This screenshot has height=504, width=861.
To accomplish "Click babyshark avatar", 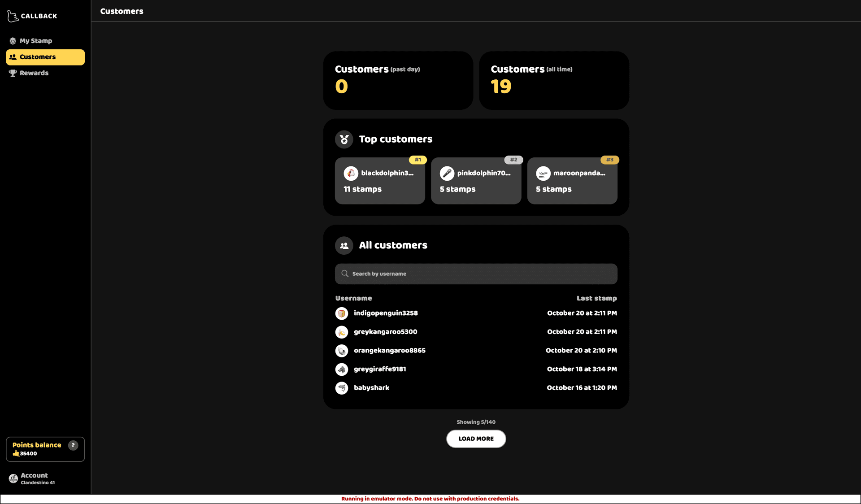I will 342,388.
